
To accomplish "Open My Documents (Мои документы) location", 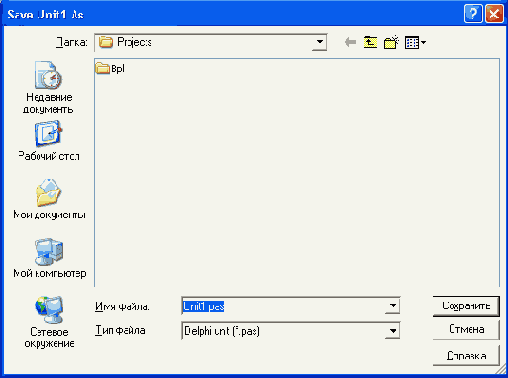I will click(x=49, y=199).
